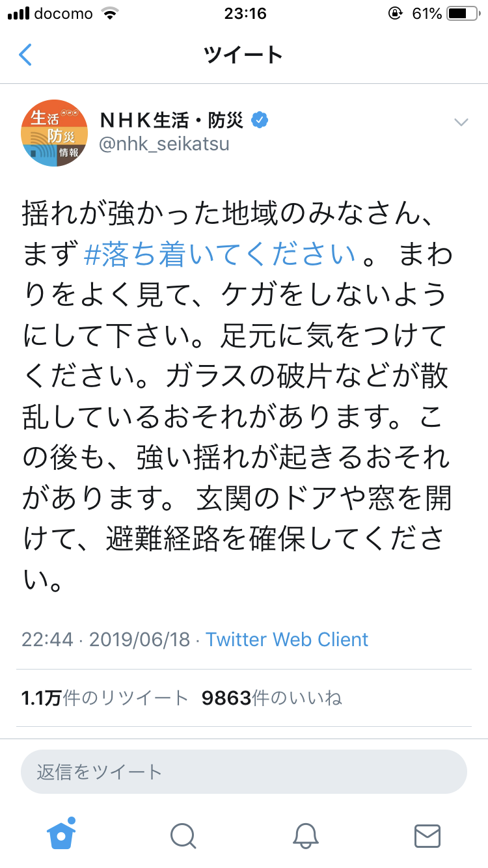Tap the @nhk_seikatsu handle
Screen dimensions: 488x868
(x=164, y=144)
